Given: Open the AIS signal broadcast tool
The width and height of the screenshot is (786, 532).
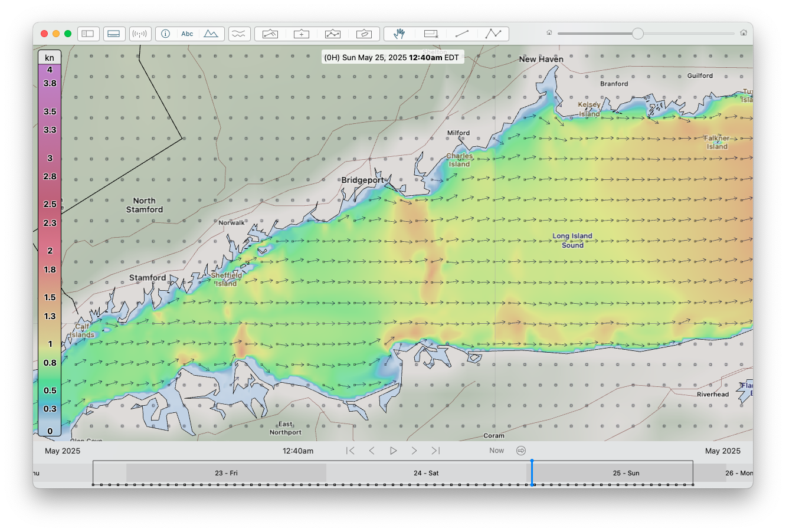Looking at the screenshot, I should click(140, 34).
